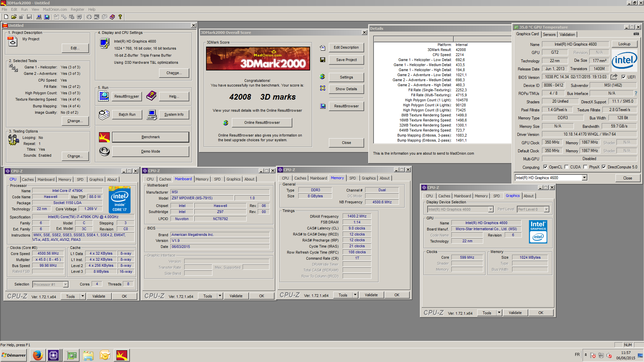Click the GPU-Z card icon in the taskbar
The image size is (644, 362).
(x=71, y=355)
